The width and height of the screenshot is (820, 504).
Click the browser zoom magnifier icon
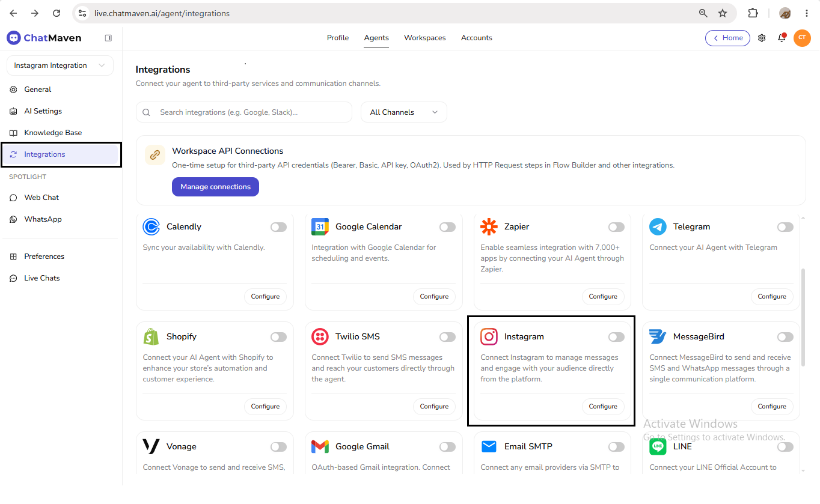coord(703,13)
